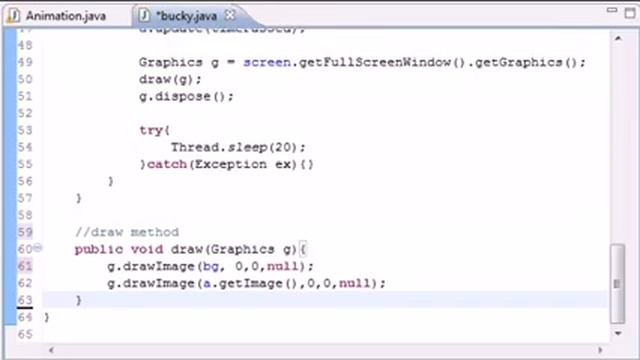640x360 pixels.
Task: Click the 'try{' keyword
Action: tap(154, 130)
